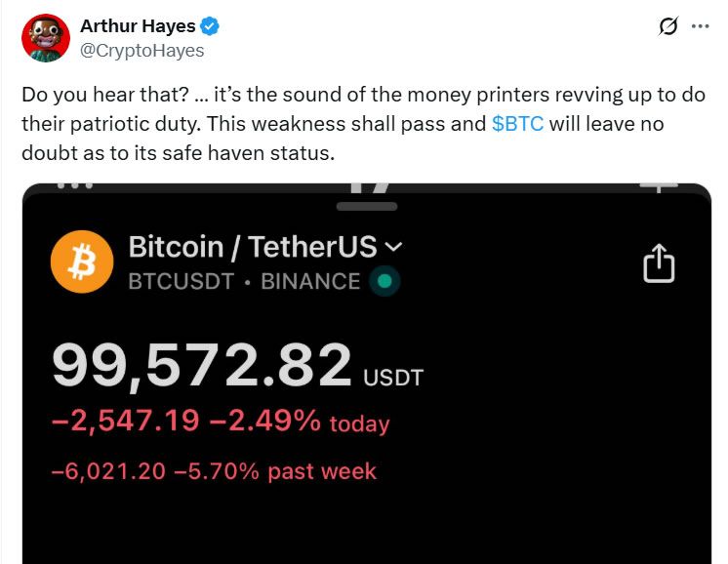Click the BINANCE exchange name
The width and height of the screenshot is (728, 564).
pyautogui.click(x=310, y=282)
